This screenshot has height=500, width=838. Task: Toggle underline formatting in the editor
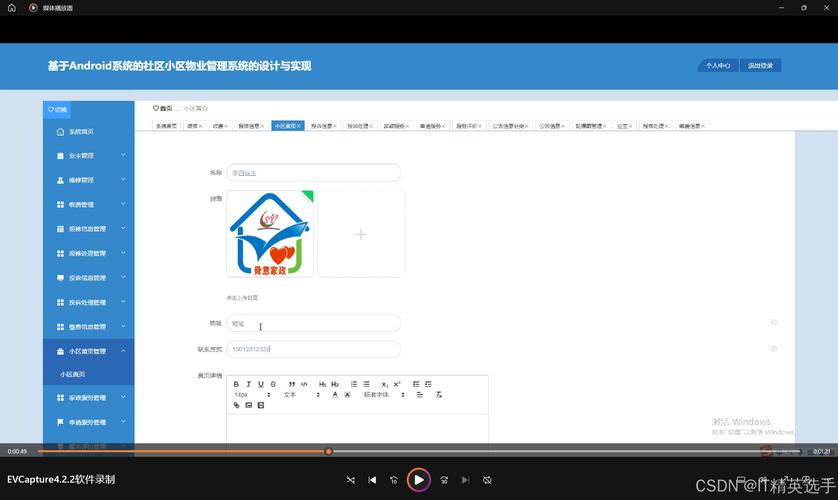click(261, 384)
